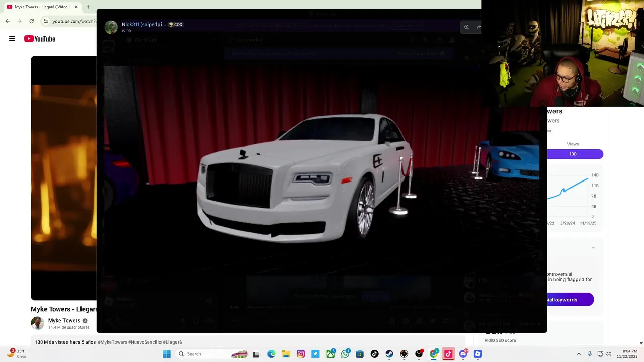
Task: Launch Microsoft Edge from the taskbar
Action: [271, 354]
